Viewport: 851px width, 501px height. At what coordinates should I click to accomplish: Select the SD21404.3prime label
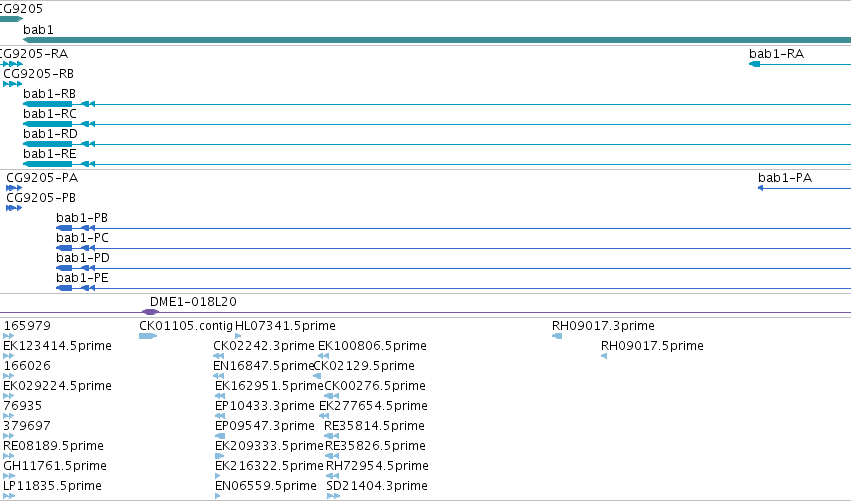coord(377,487)
